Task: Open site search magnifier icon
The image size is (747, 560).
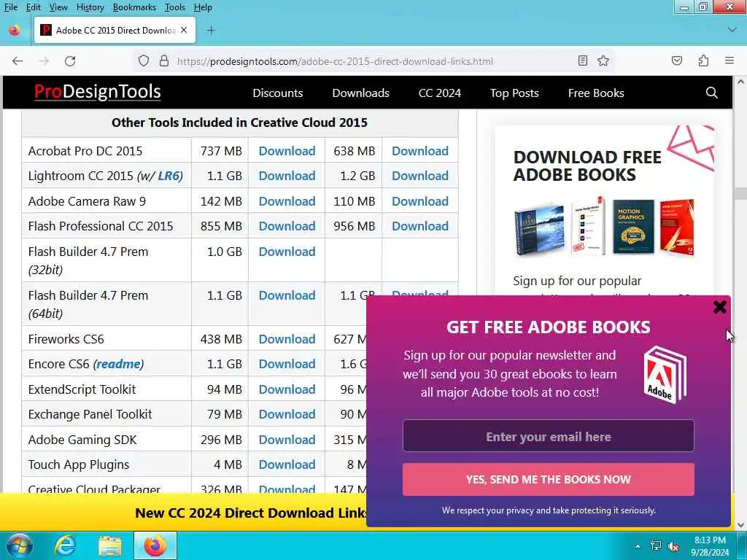Action: (x=711, y=93)
